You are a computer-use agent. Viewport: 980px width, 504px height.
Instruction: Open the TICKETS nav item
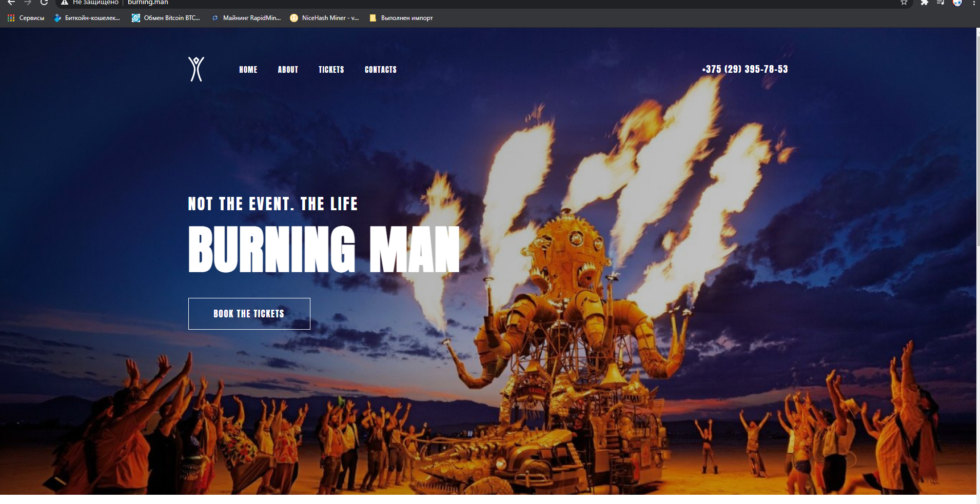(x=331, y=70)
